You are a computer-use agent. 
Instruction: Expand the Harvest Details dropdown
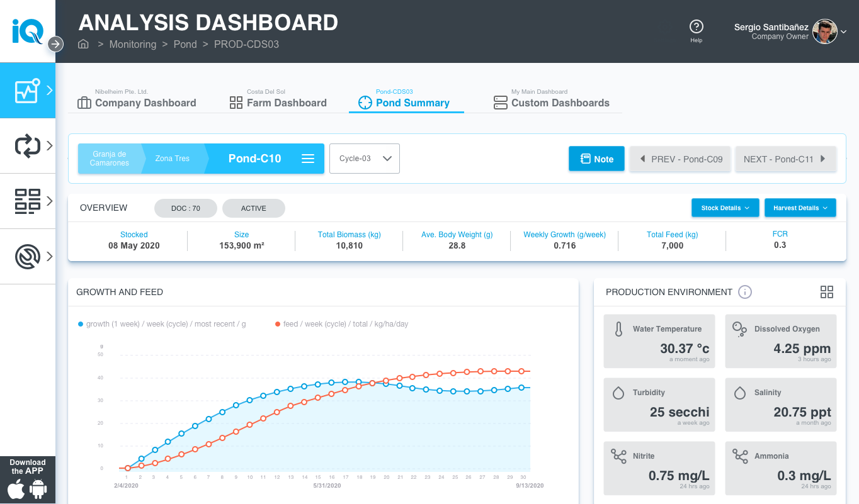800,208
